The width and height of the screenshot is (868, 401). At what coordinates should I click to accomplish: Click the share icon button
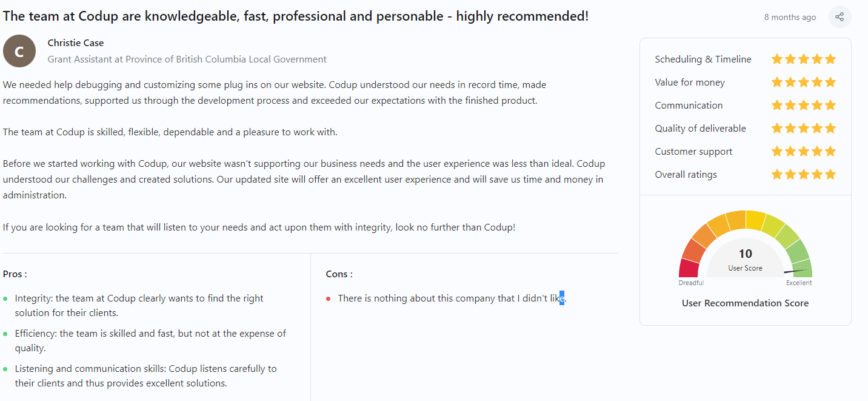[x=840, y=17]
